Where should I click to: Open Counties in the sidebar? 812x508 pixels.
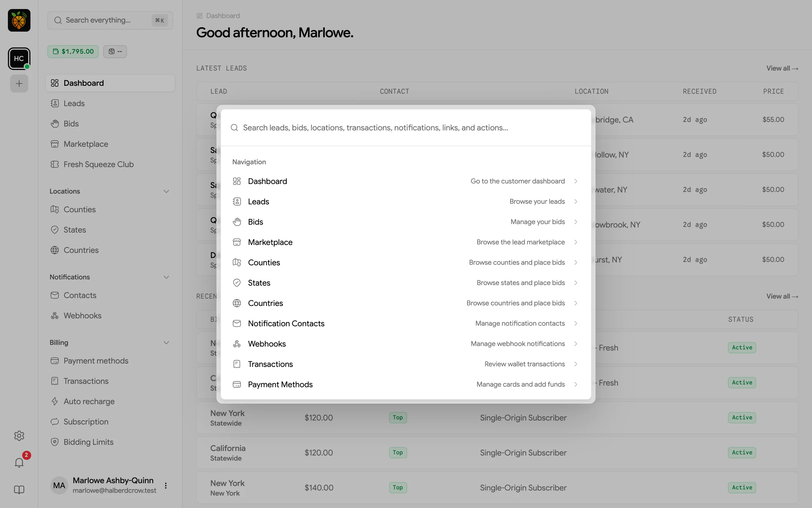pos(110,209)
